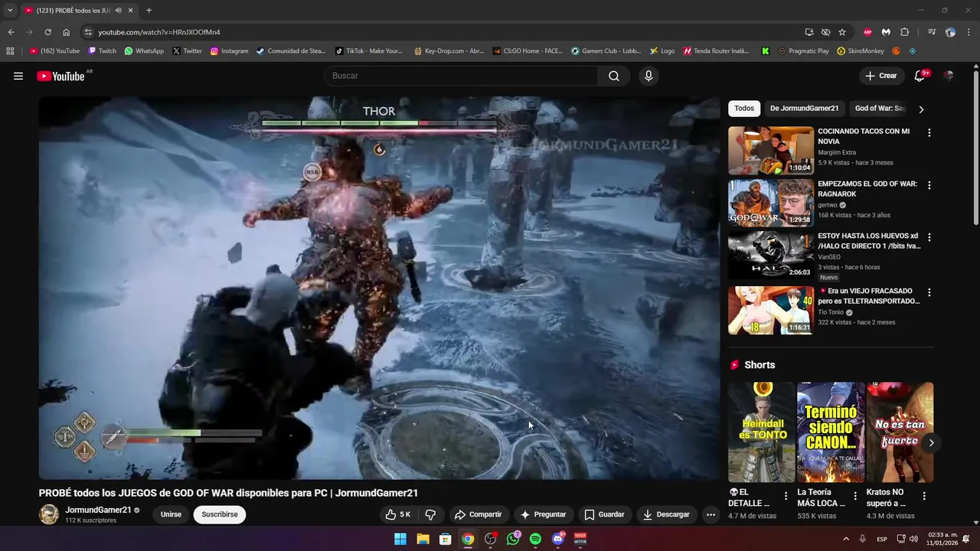The height and width of the screenshot is (551, 980).
Task: Open options for COCINANDO TACOS video
Action: [x=929, y=132]
